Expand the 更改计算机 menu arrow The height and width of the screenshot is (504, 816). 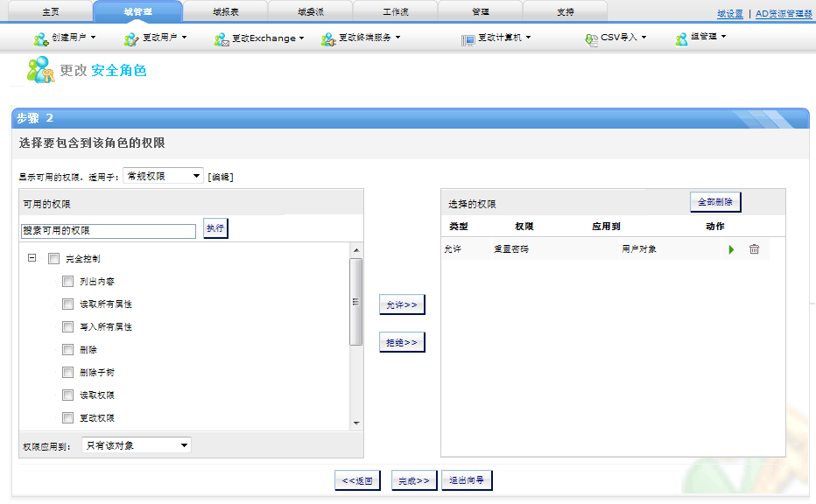tap(528, 38)
